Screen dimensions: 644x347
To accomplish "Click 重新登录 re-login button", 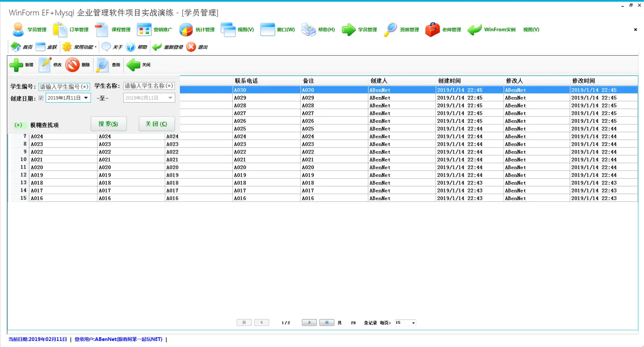I will 168,47.
